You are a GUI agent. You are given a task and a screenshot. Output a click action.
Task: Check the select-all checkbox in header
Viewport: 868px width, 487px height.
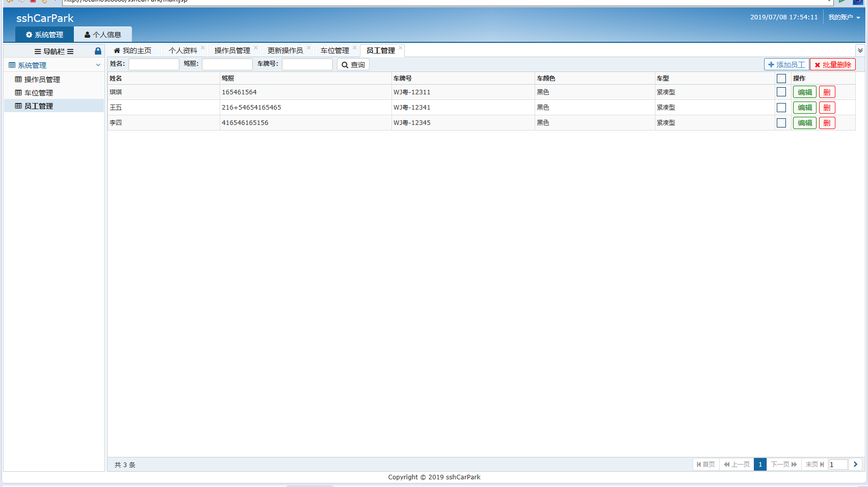[x=781, y=79]
